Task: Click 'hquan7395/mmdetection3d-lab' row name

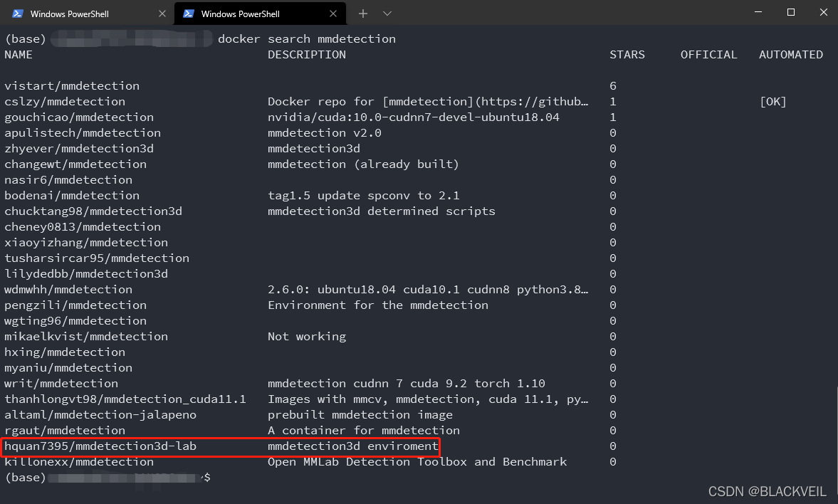Action: point(100,446)
